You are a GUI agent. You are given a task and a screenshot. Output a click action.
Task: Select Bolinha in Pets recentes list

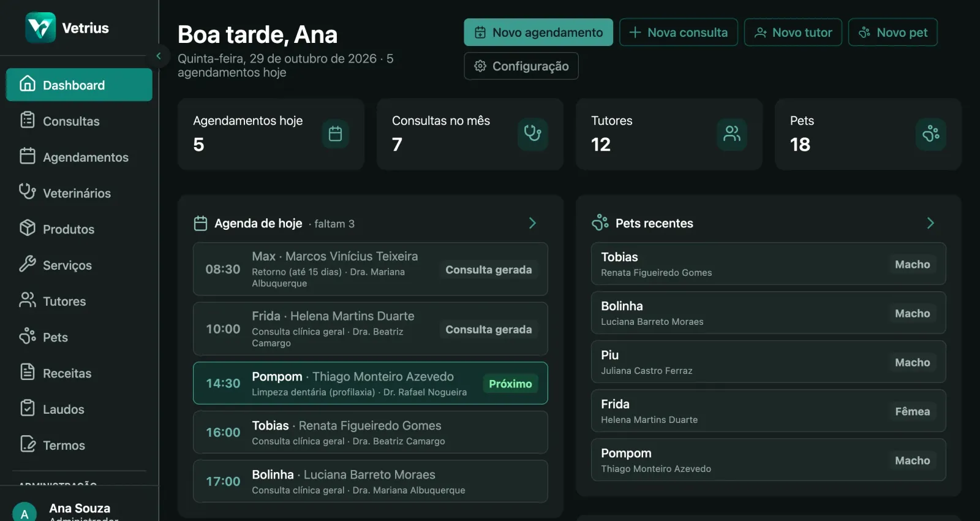[x=769, y=313]
